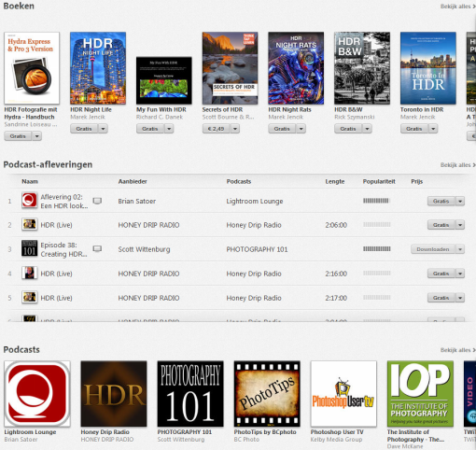Click Photography 101 artwork in row 3
The height and width of the screenshot is (450, 476).
[30, 248]
